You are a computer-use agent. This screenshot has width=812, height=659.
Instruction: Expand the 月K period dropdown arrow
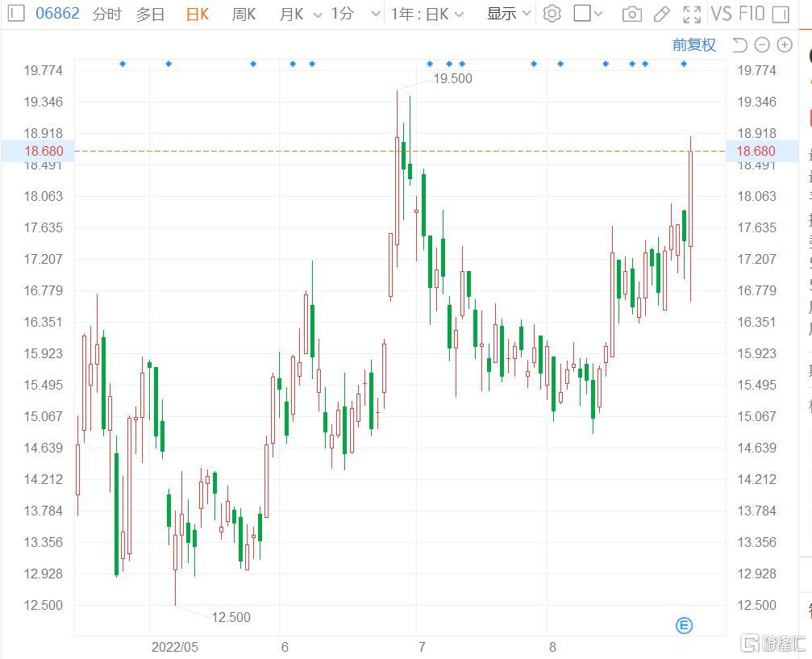click(x=317, y=15)
